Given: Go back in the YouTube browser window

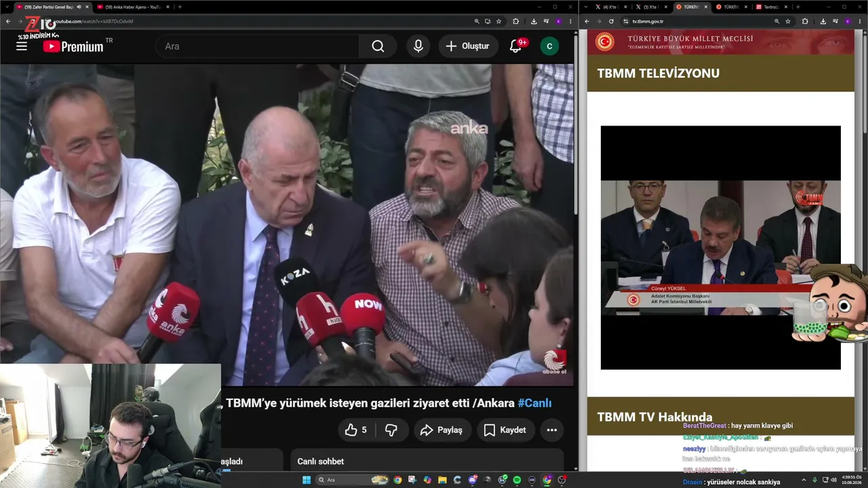Looking at the screenshot, I should pyautogui.click(x=8, y=22).
